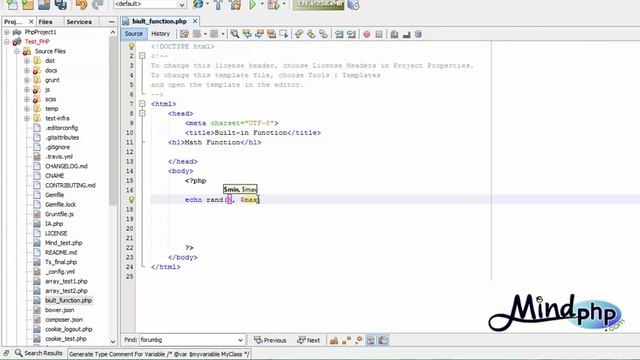The width and height of the screenshot is (640, 360).
Task: Expand the dist folder
Action: click(27, 61)
